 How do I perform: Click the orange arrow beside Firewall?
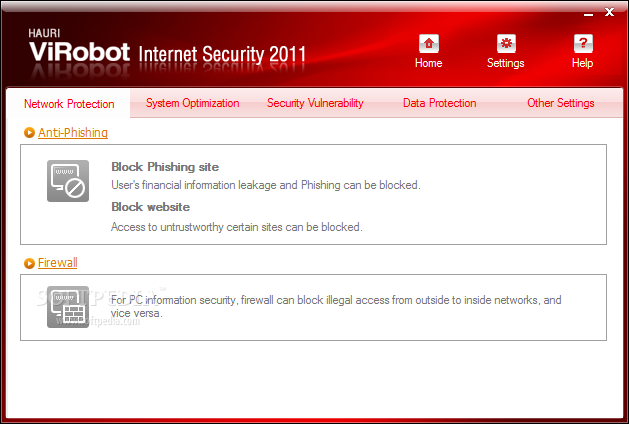pyautogui.click(x=29, y=263)
